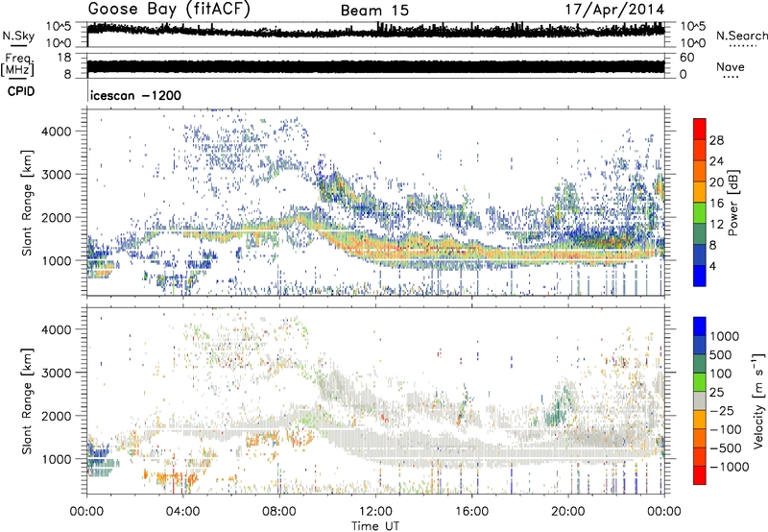This screenshot has width=768, height=532.
Task: Click the '1000' tick of the velocity panel axis
Action: click(x=56, y=459)
